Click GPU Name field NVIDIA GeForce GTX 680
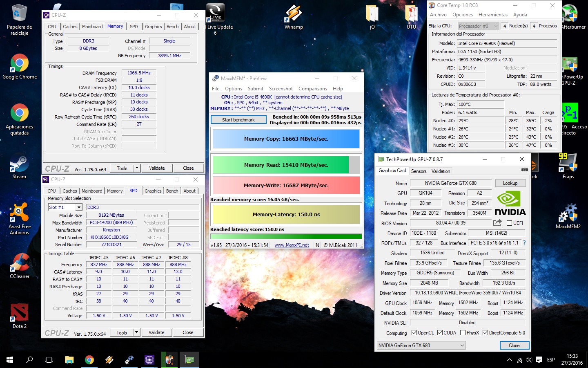This screenshot has width=588, height=368. point(450,183)
